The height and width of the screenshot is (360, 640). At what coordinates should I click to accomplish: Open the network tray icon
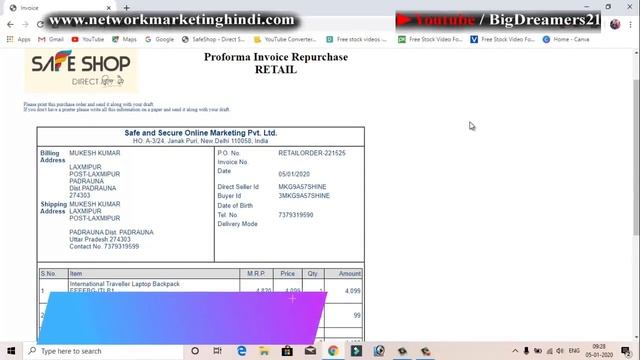(550, 351)
